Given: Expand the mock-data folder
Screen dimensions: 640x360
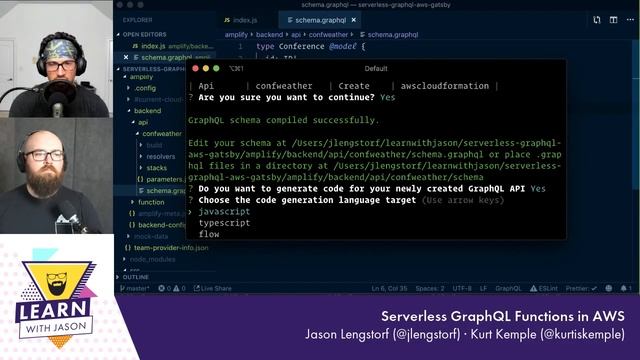Looking at the screenshot, I should (151, 236).
